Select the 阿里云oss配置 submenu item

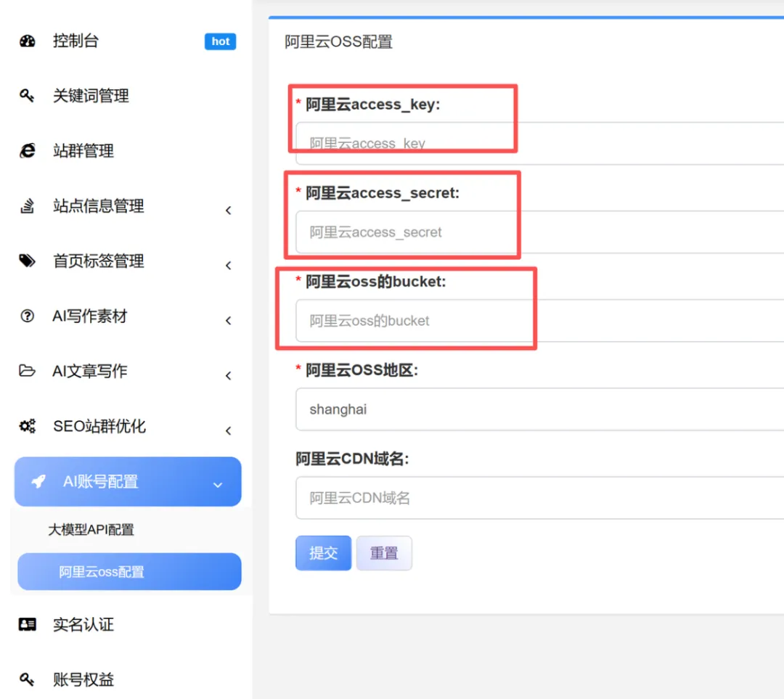tap(129, 571)
